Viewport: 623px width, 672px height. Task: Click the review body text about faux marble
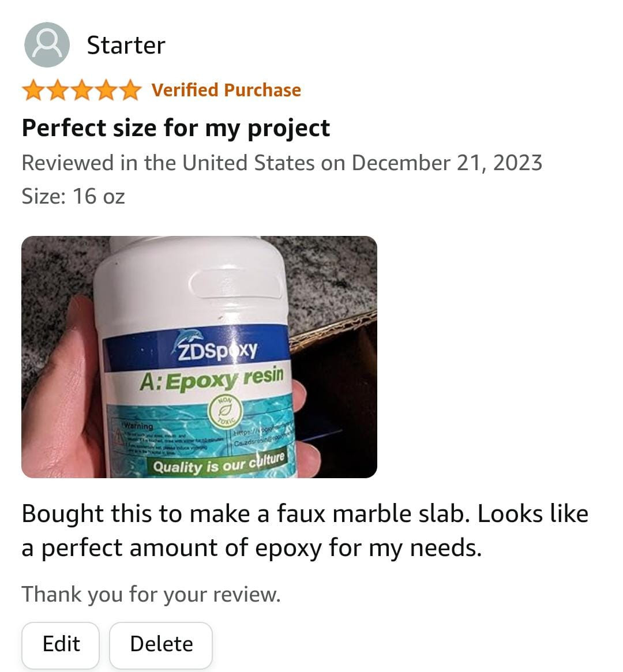pos(305,531)
